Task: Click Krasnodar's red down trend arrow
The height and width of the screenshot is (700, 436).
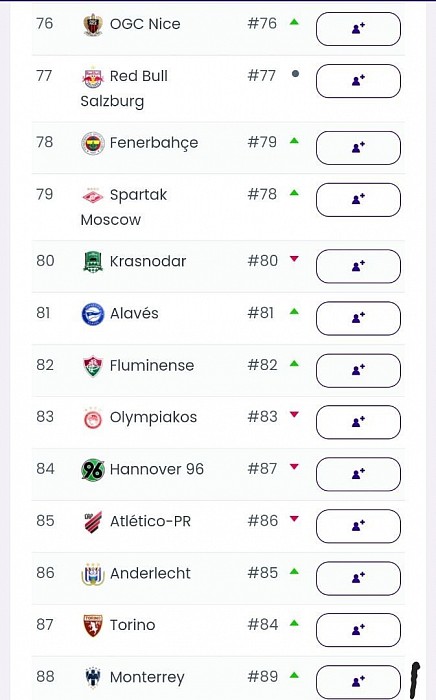Action: coord(294,259)
